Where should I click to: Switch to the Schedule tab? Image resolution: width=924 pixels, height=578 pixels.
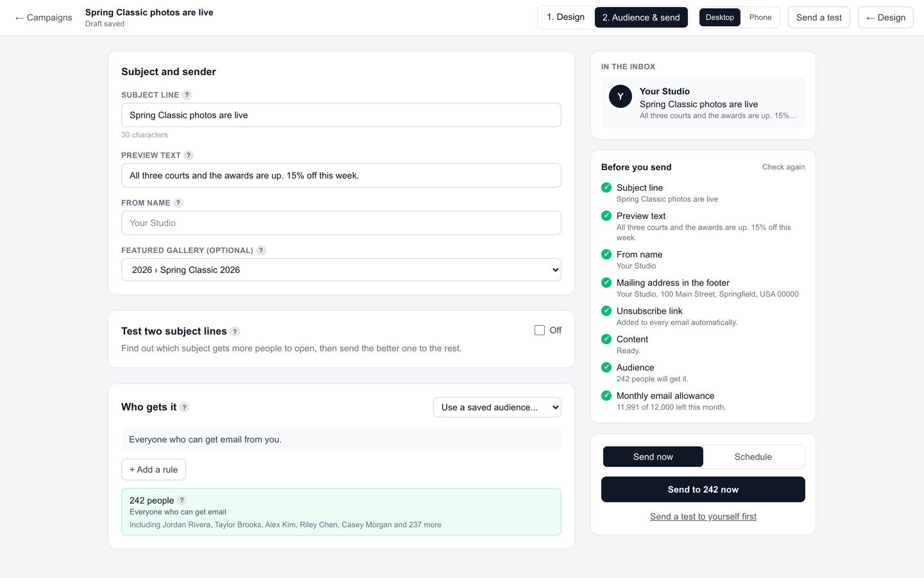coord(753,457)
